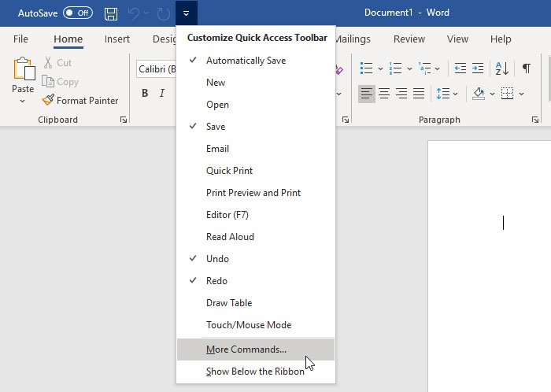
Task: Choose Quick Print from the menu
Action: coord(229,171)
